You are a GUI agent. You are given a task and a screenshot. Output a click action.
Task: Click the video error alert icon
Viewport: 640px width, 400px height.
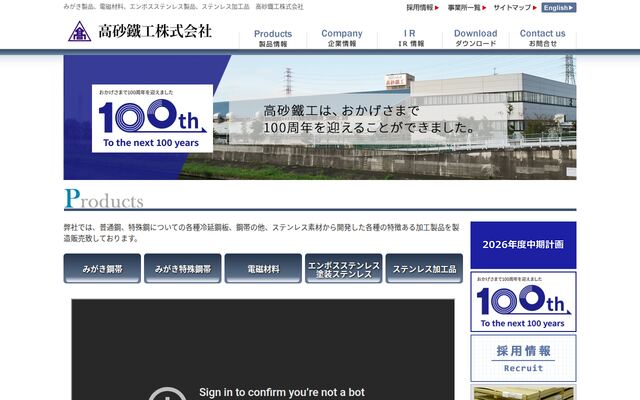click(x=167, y=395)
